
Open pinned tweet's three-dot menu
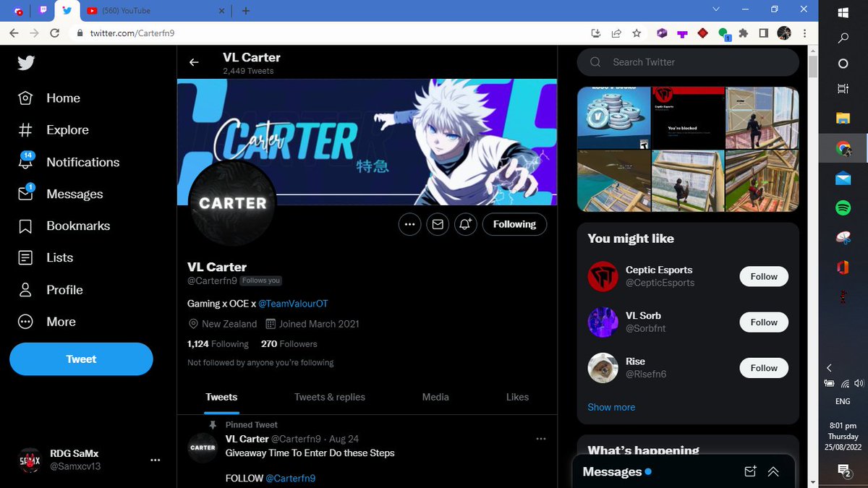click(x=541, y=439)
